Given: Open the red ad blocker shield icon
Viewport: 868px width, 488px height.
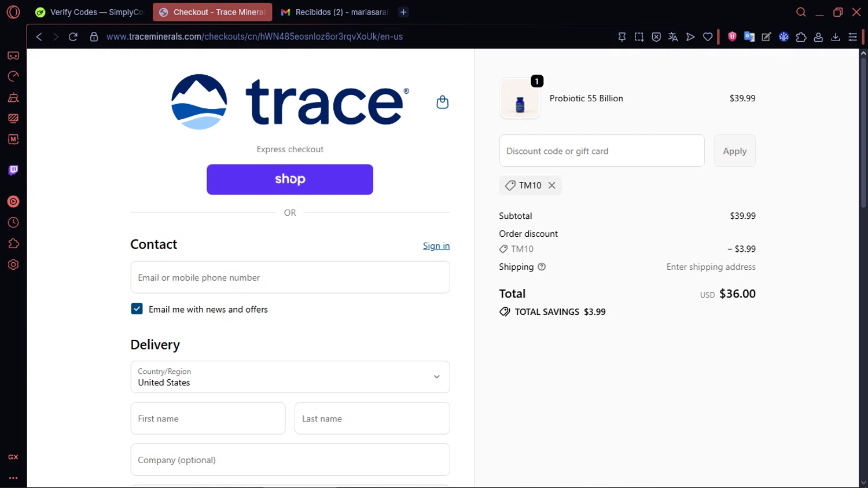Looking at the screenshot, I should 732,36.
